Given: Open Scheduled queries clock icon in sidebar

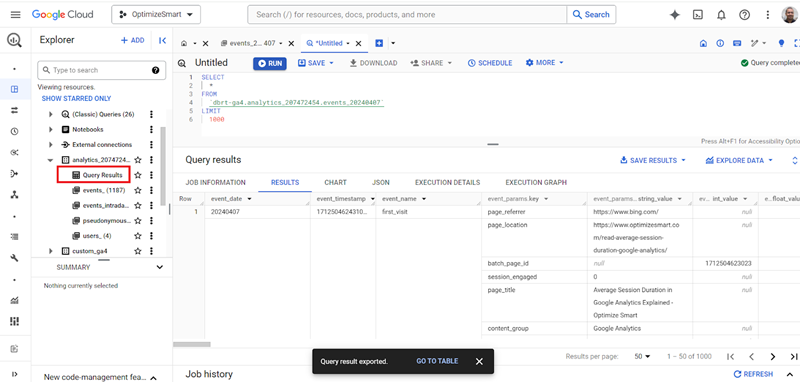Looking at the screenshot, I should (x=14, y=132).
